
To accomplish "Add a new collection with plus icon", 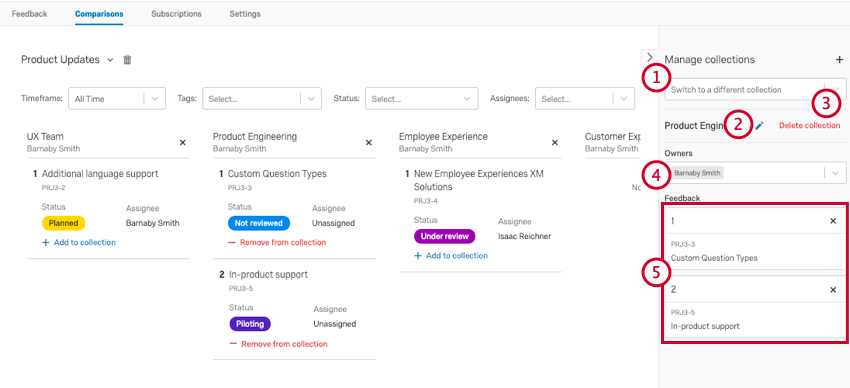I will tap(839, 60).
